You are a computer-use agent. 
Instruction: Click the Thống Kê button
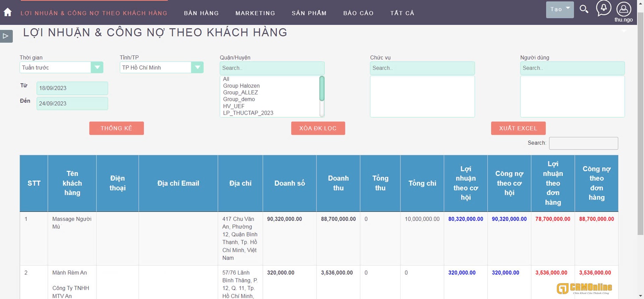click(116, 128)
